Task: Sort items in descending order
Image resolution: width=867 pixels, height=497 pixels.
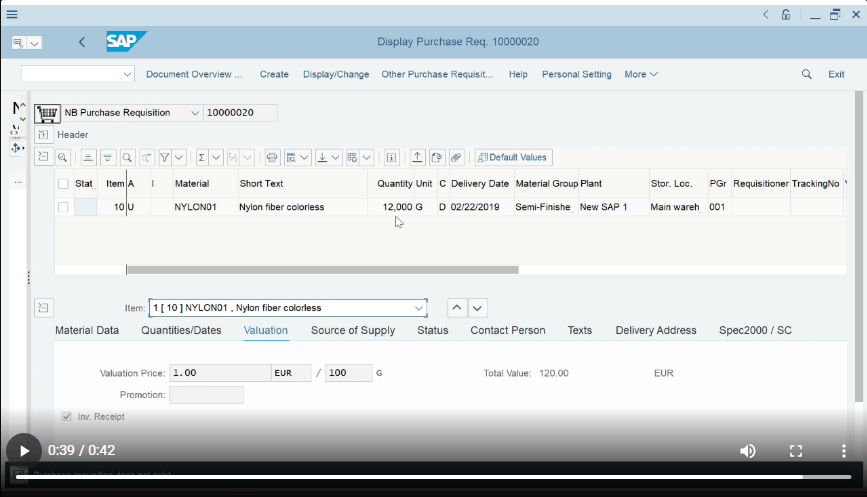Action: (x=107, y=158)
